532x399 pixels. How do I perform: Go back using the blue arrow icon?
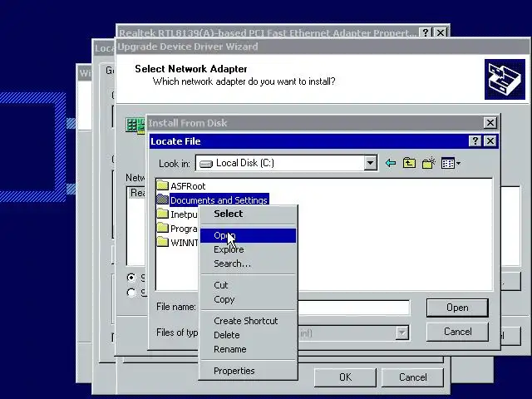point(391,163)
